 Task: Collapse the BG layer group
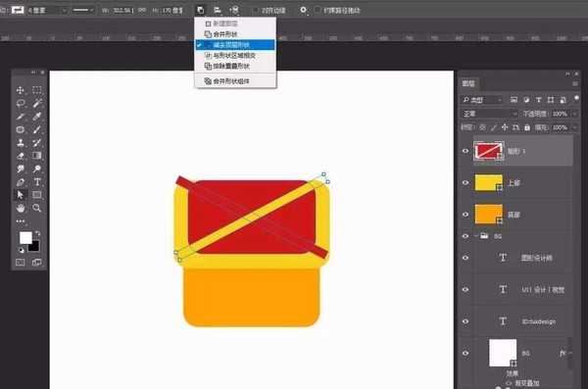click(x=476, y=236)
